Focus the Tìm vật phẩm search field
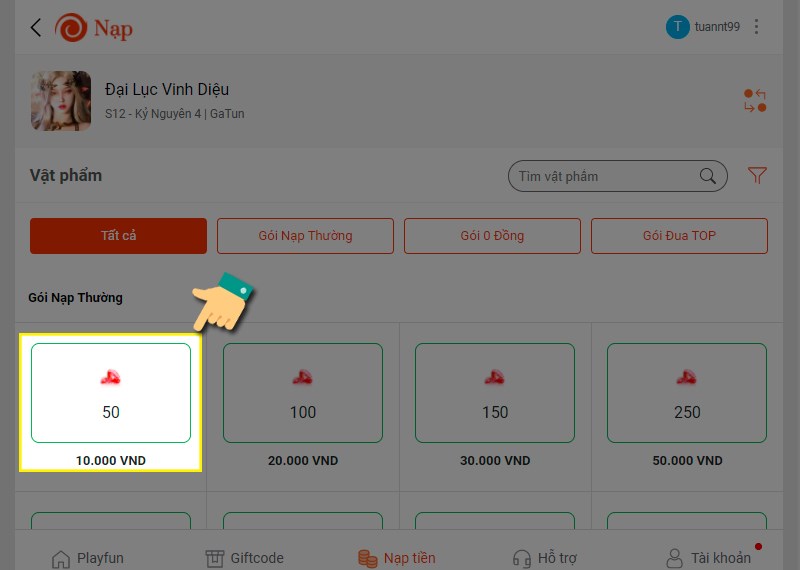 617,176
